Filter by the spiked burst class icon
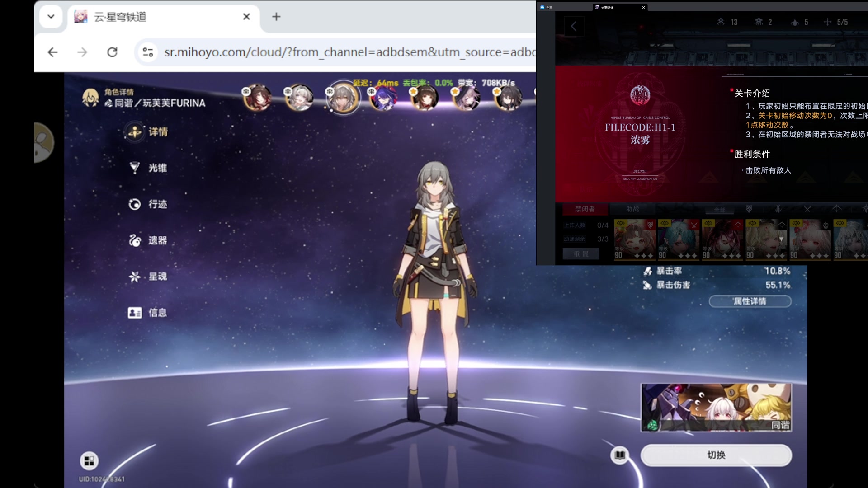 (778, 209)
